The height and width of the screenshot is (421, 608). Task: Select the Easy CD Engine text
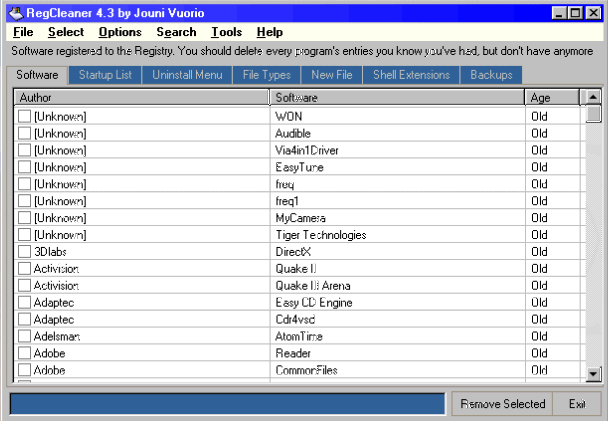314,302
